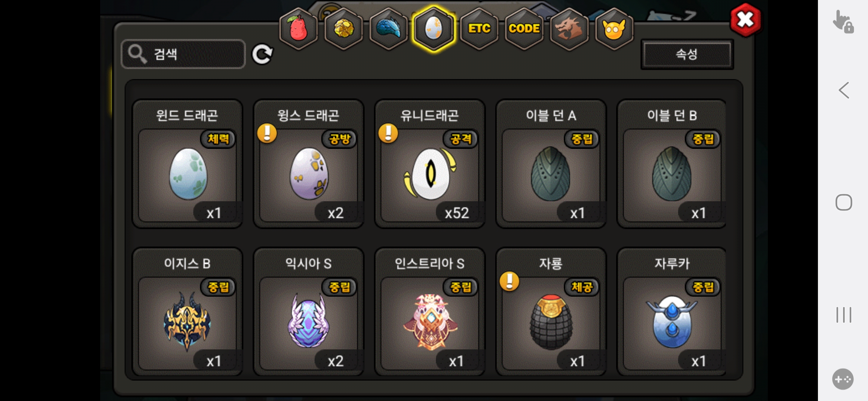Click the 검색 search field
Viewport: 868px width, 401px height.
(x=183, y=54)
